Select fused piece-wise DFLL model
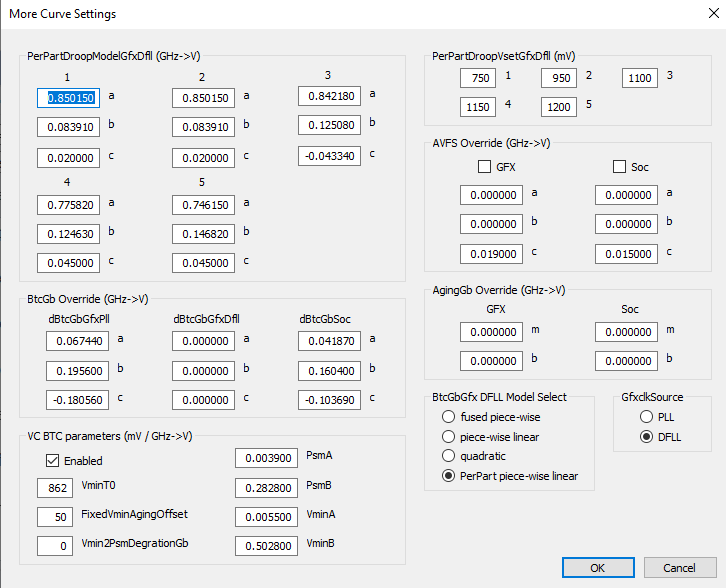The height and width of the screenshot is (588, 726). coord(449,416)
